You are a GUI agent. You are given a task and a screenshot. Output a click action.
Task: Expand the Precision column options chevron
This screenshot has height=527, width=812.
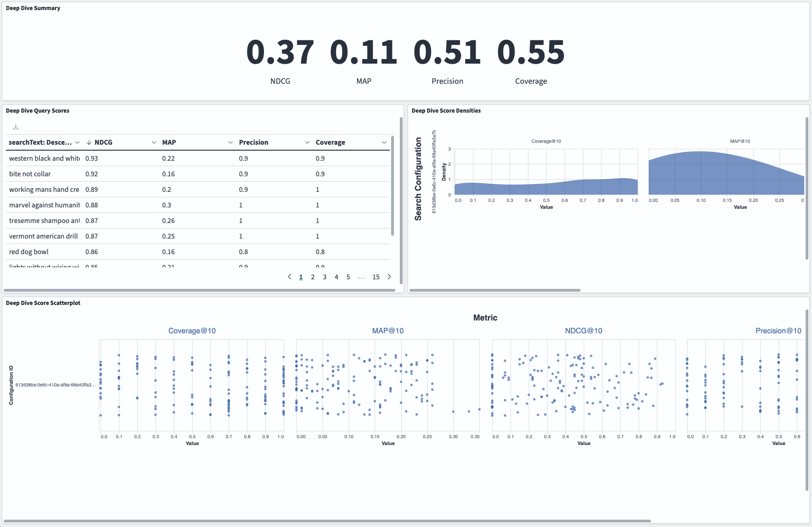307,142
